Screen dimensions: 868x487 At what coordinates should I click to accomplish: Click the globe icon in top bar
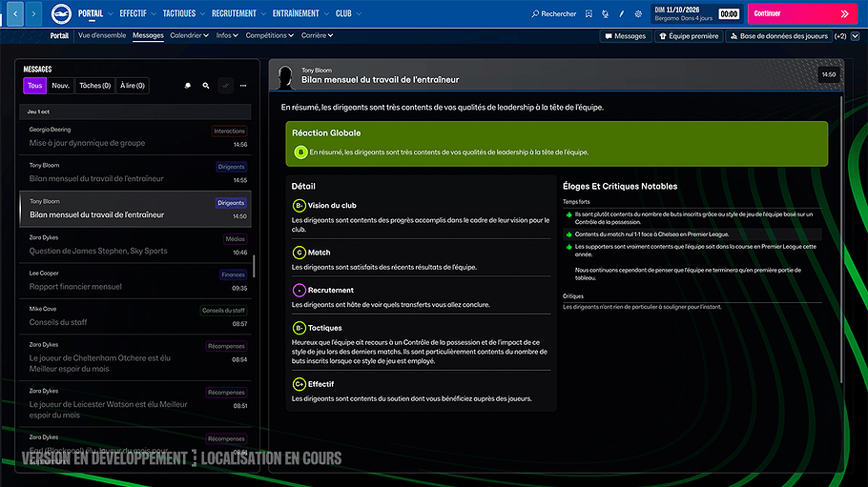pos(605,14)
